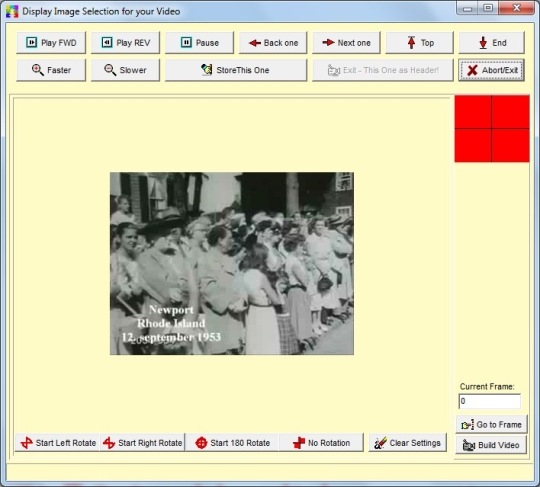This screenshot has width=540, height=487.
Task: Clear Settings with the brush button
Action: coord(408,443)
